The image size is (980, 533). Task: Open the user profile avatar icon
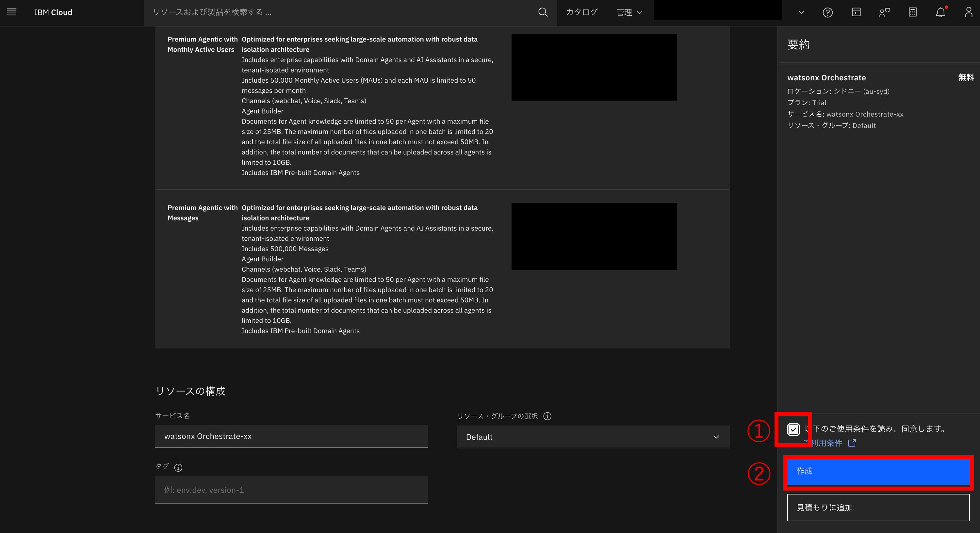click(x=969, y=12)
